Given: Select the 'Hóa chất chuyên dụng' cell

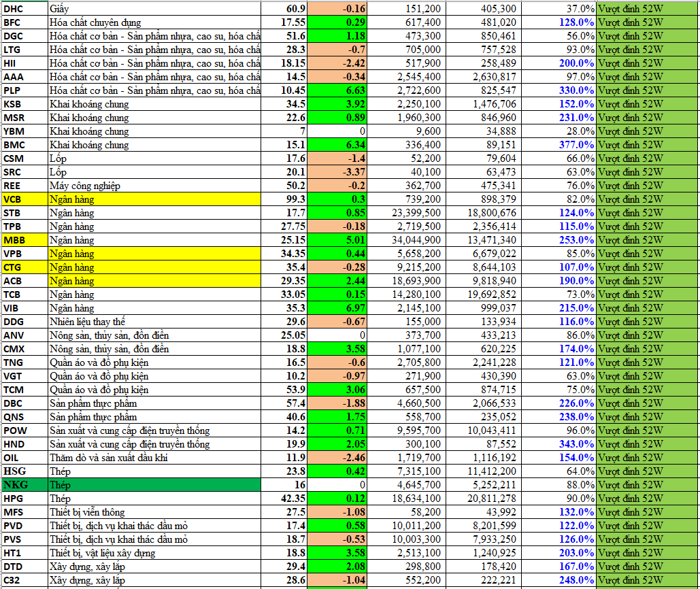Looking at the screenshot, I should (x=154, y=22).
